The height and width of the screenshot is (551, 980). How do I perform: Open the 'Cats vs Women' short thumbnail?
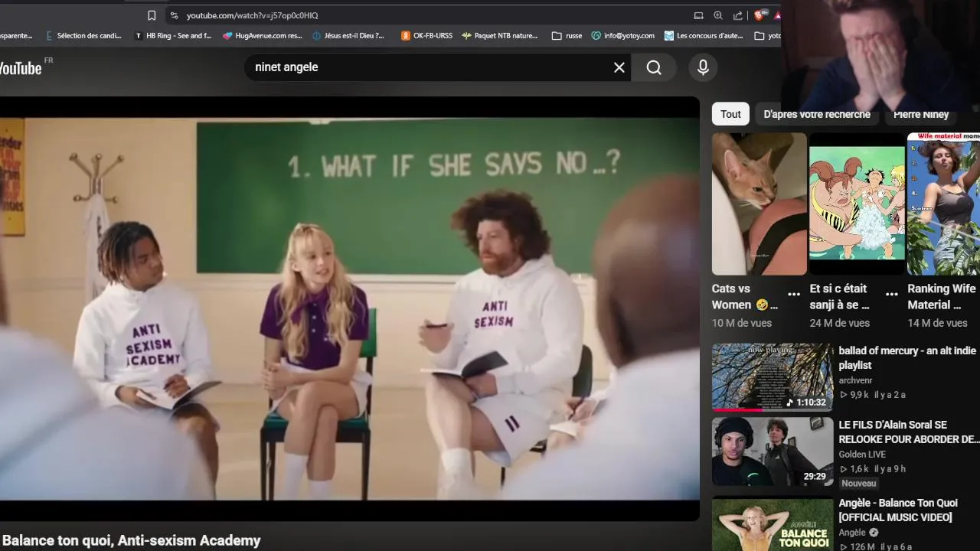[759, 204]
